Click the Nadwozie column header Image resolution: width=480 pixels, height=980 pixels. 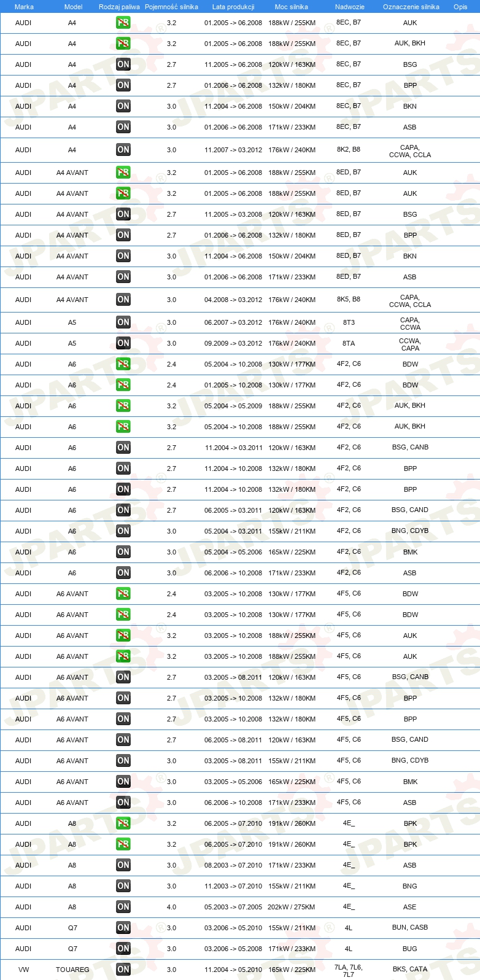click(350, 7)
